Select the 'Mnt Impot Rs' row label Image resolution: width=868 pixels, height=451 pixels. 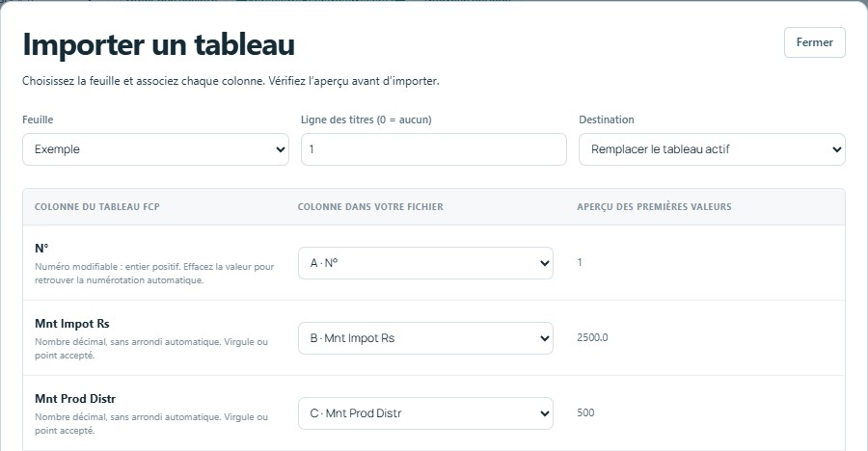pos(72,324)
